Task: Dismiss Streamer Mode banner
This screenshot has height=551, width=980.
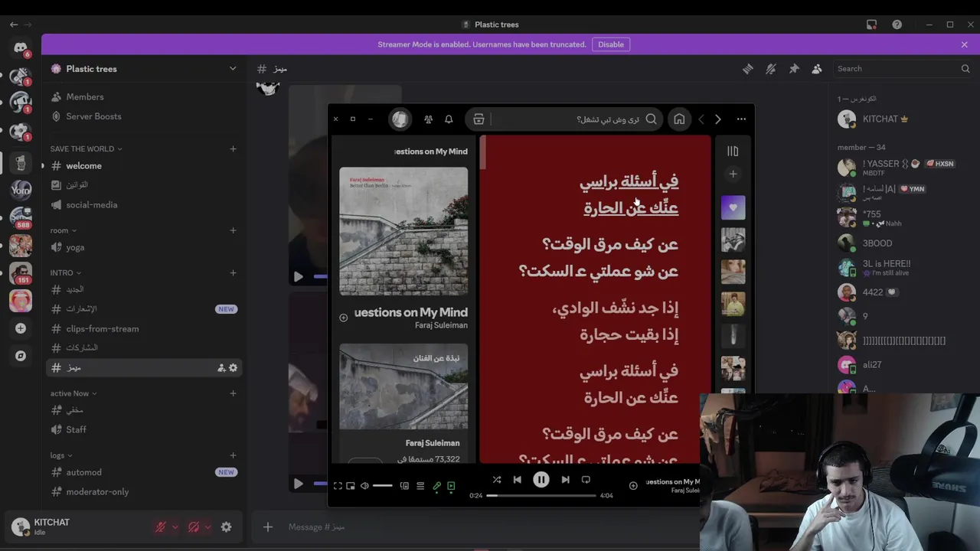Action: point(964,44)
